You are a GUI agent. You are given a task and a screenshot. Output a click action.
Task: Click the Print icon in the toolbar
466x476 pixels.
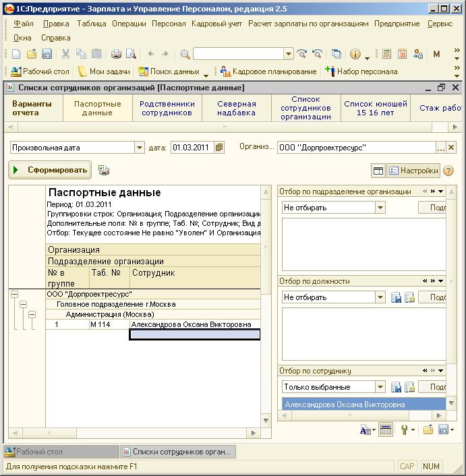(116, 54)
